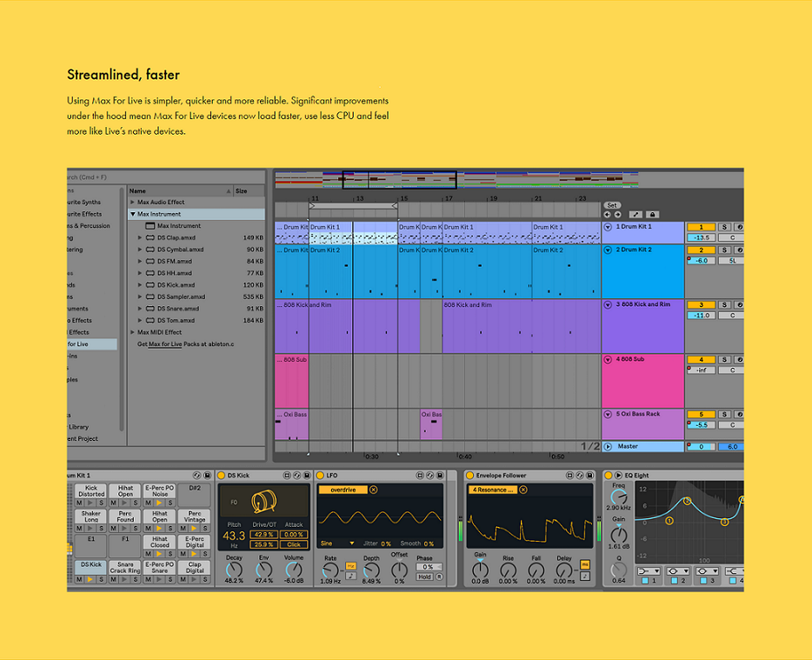Select the Library entry in the browser sidebar
The width and height of the screenshot is (812, 660).
78,427
